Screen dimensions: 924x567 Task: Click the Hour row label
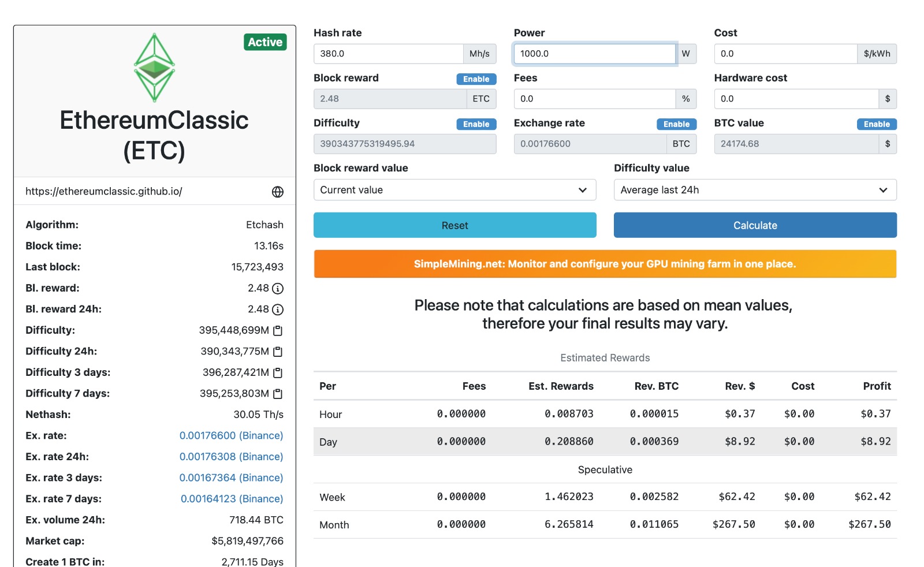pos(330,415)
